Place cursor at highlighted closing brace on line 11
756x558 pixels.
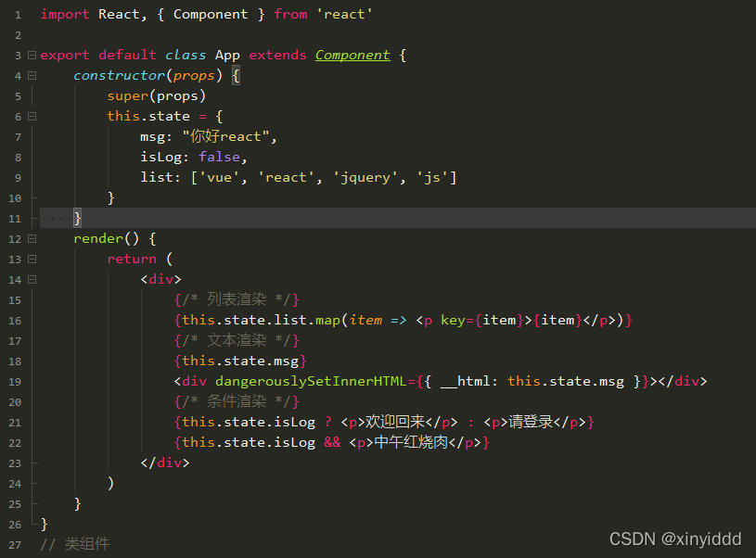[x=77, y=218]
